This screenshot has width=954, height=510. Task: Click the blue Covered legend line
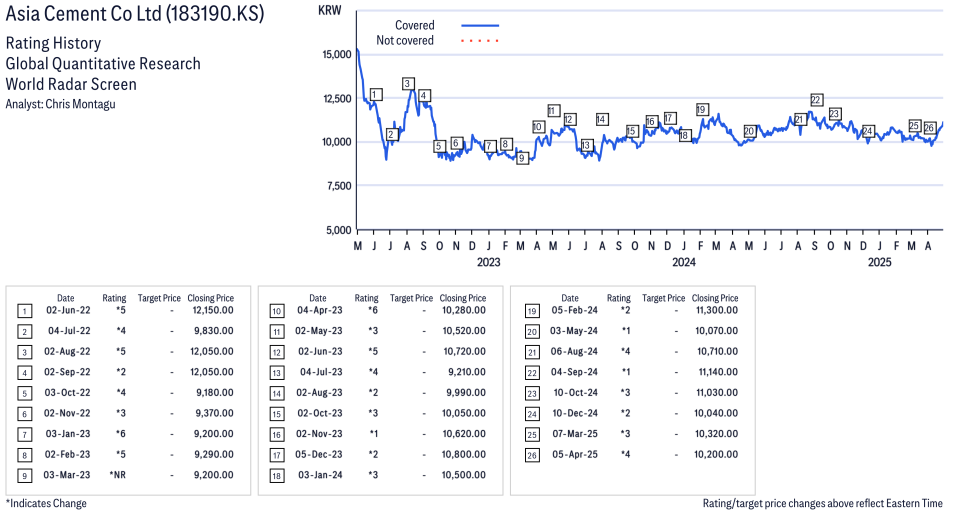480,26
